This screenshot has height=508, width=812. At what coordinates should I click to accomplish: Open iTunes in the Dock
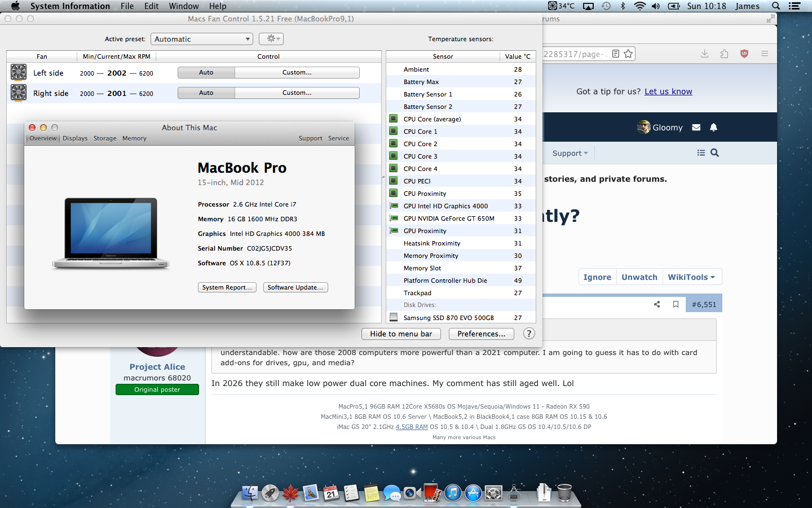453,493
